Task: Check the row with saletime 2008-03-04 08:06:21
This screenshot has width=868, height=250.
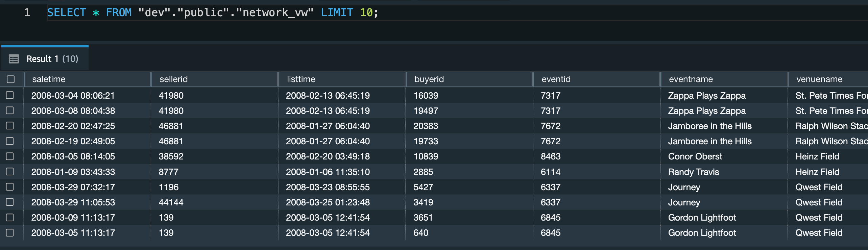Action: (x=10, y=95)
